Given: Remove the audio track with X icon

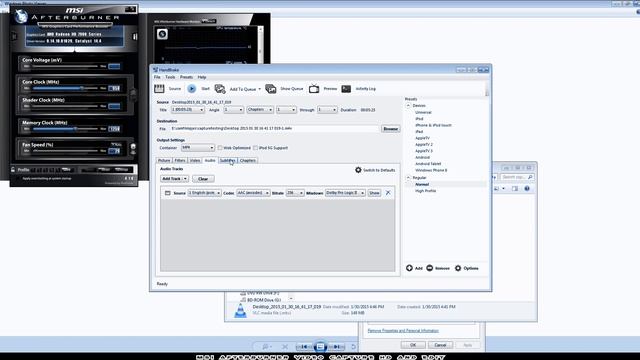Looking at the screenshot, I should [x=388, y=193].
